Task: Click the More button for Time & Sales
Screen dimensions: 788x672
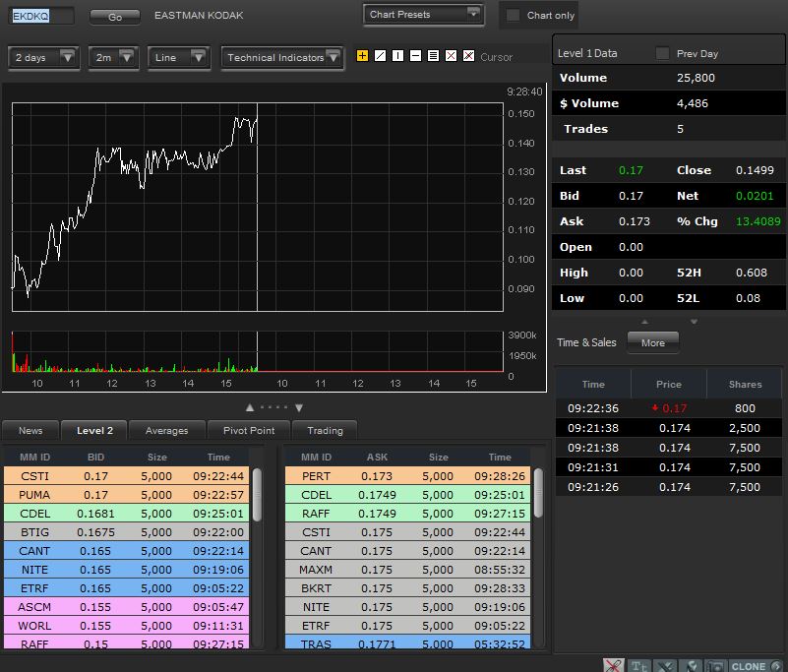Action: pos(652,342)
